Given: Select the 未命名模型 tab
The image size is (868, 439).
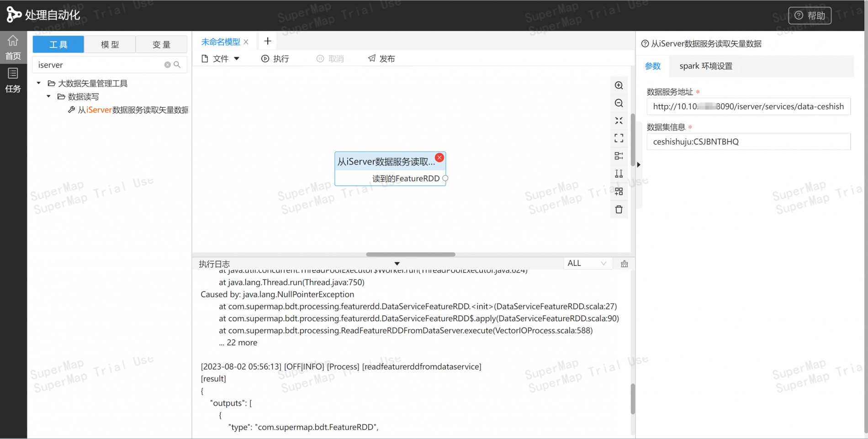Looking at the screenshot, I should click(221, 42).
